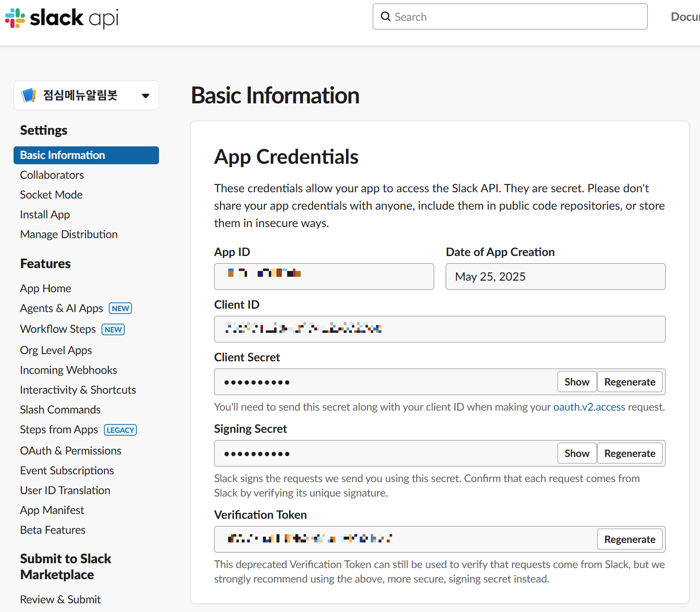Show the Signing Secret value

click(577, 454)
